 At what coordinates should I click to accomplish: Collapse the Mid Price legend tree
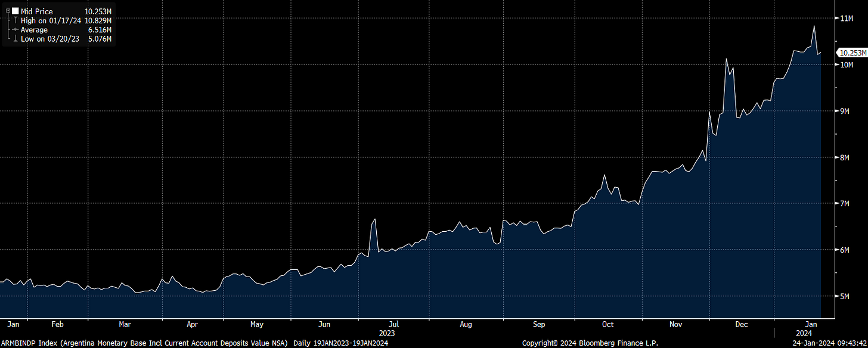click(x=8, y=11)
